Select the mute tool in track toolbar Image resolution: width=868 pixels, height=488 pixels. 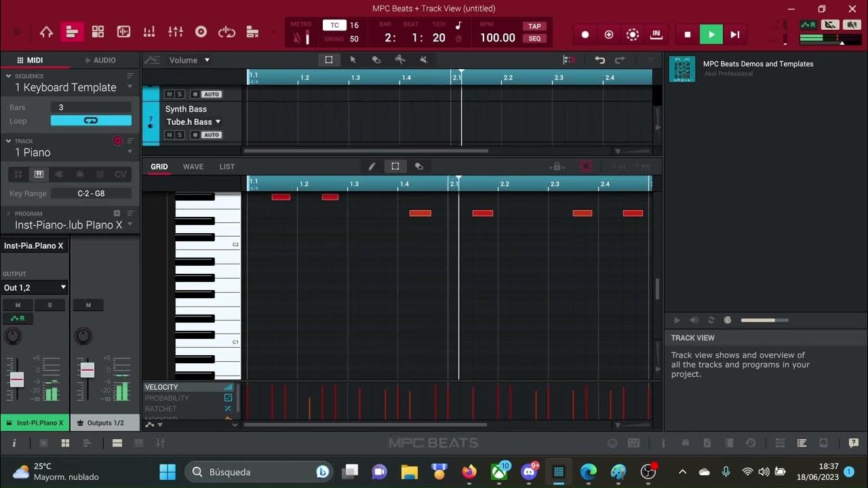424,60
